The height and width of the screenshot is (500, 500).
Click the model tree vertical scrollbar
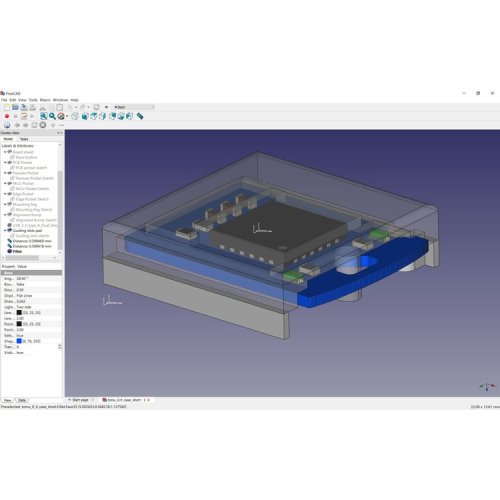point(60,210)
